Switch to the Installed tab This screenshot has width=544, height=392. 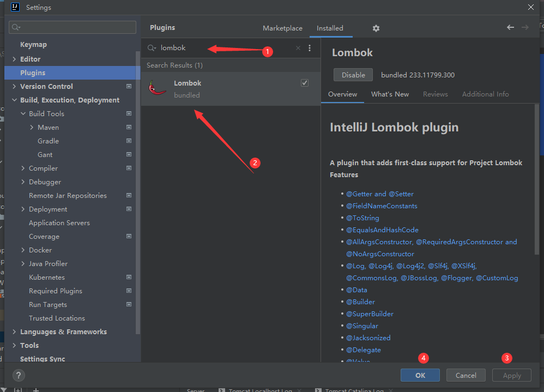coord(330,28)
